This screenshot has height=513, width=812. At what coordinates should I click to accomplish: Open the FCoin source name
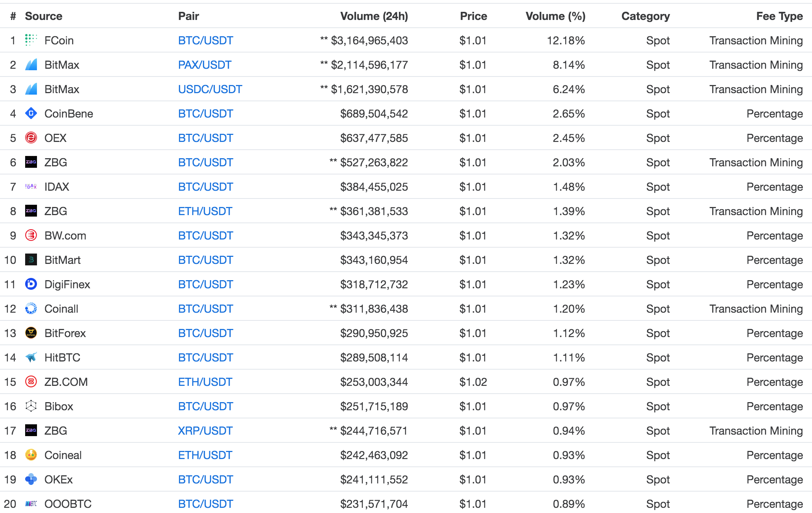click(x=59, y=40)
